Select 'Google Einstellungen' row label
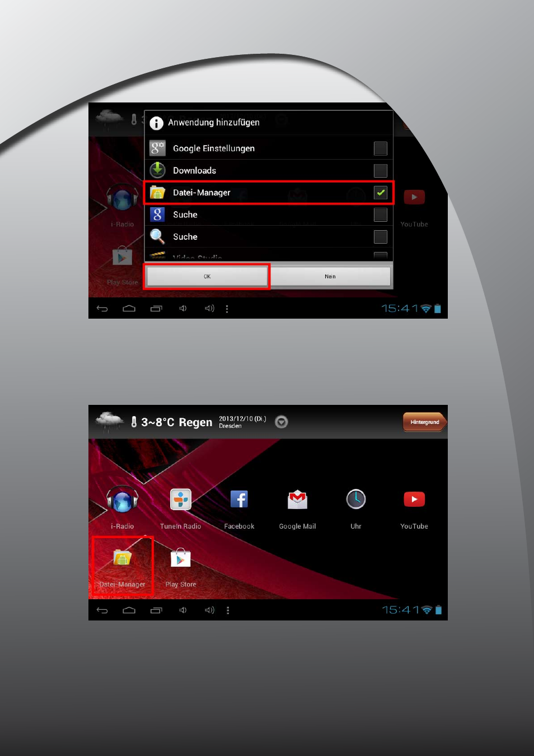Image resolution: width=534 pixels, height=756 pixels. pos(214,148)
